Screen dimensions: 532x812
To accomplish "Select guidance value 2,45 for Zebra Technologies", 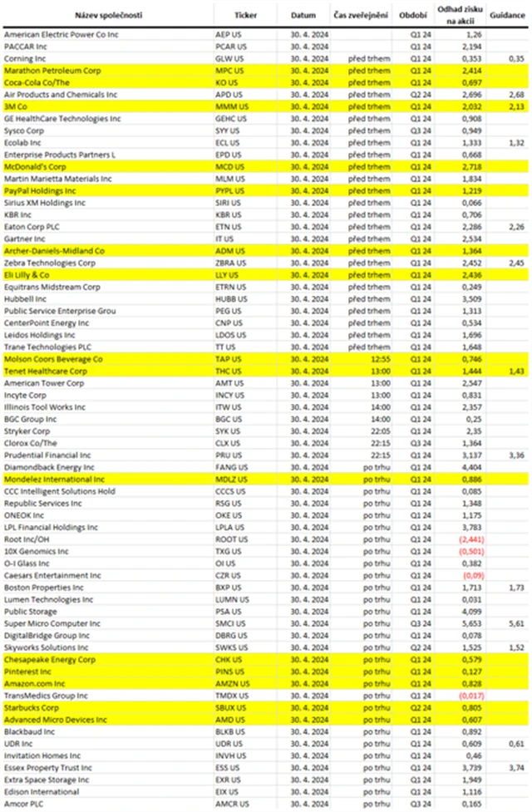I will tap(516, 263).
